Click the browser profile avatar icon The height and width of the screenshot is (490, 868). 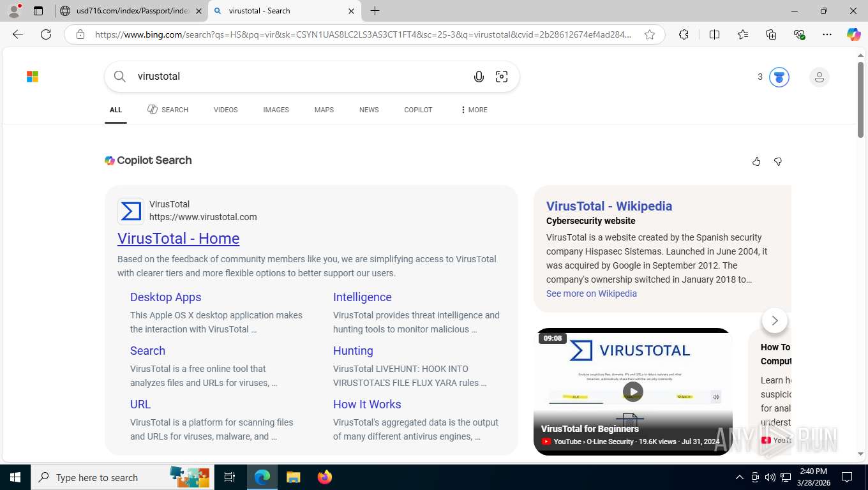[x=14, y=11]
